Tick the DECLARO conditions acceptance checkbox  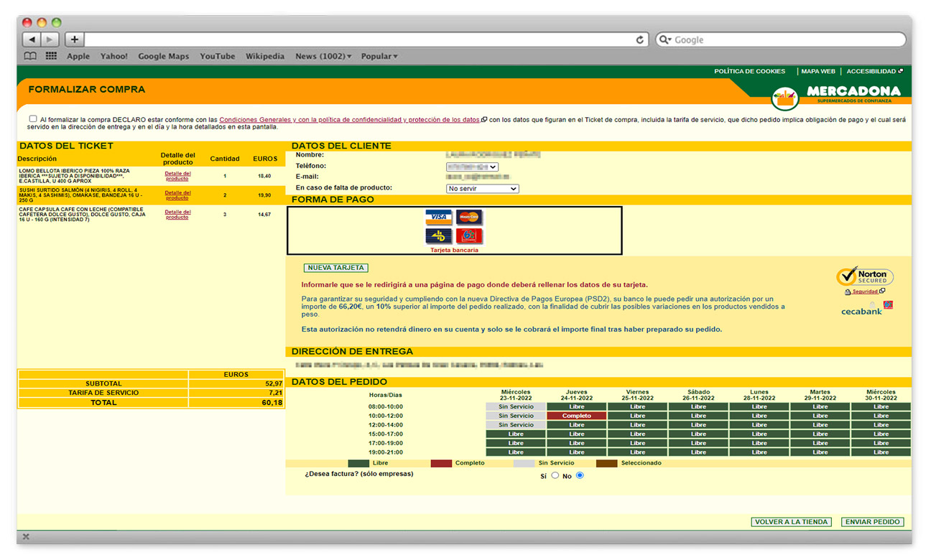tap(33, 118)
